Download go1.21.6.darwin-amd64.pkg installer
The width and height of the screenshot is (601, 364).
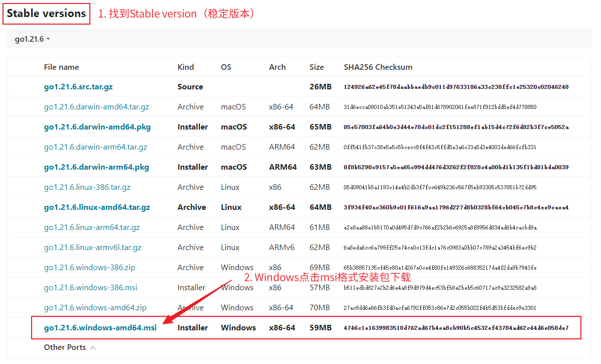pos(97,127)
